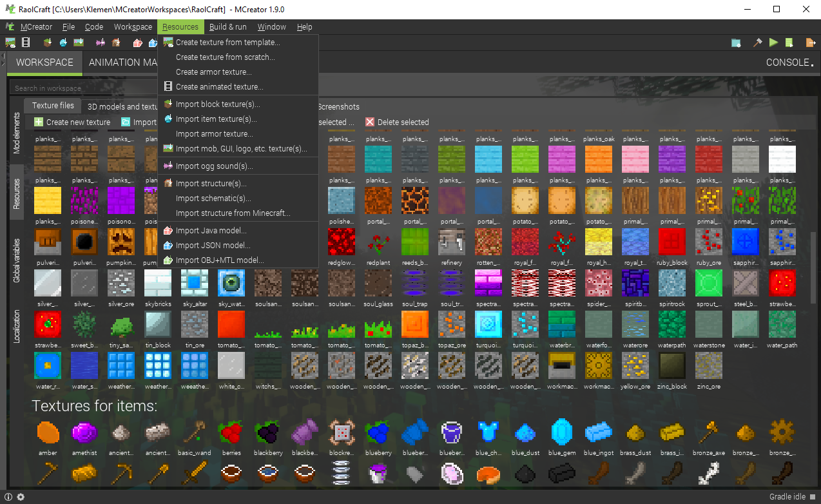This screenshot has height=504, width=821.
Task: Run the client with the green play icon
Action: pos(773,43)
